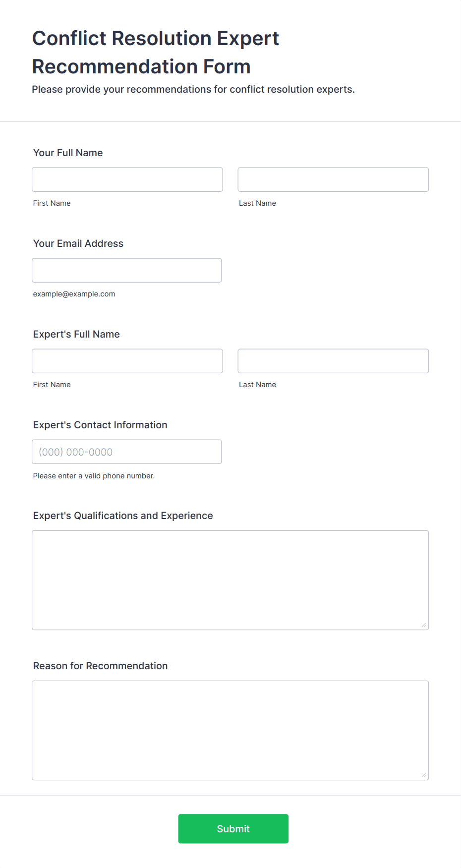Click the Your Full Name label
This screenshot has height=868, width=461.
point(68,153)
